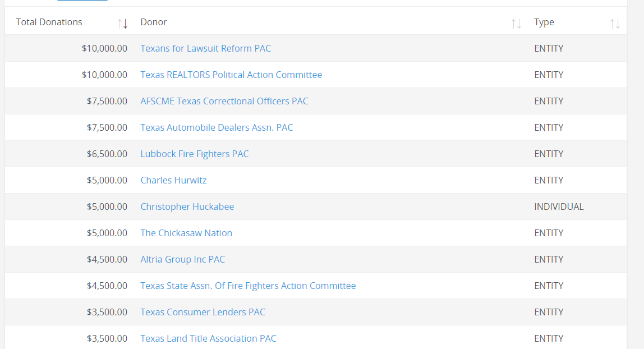The image size is (644, 349).
Task: Open Texans for Lawsuit Reform PAC link
Action: point(206,48)
